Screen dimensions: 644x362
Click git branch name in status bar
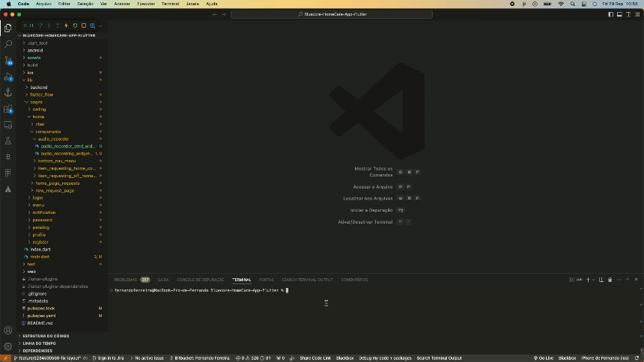pos(47,358)
